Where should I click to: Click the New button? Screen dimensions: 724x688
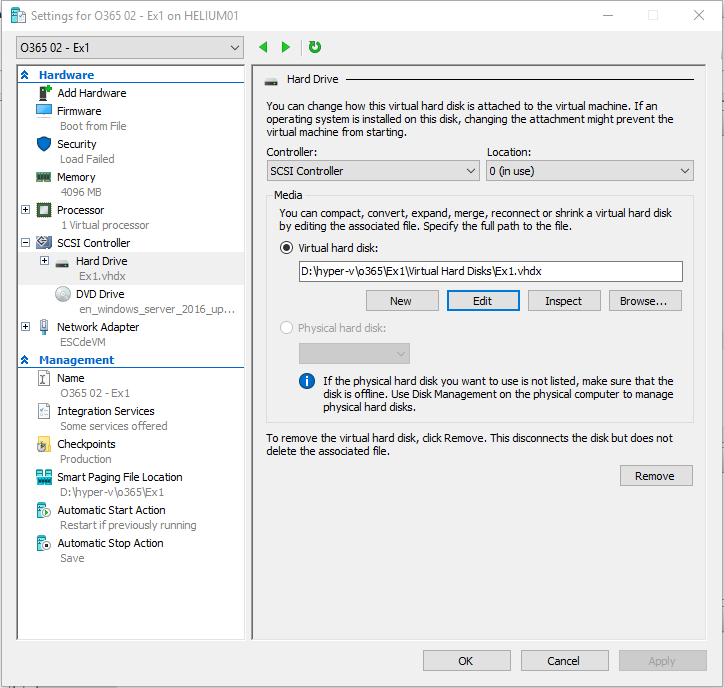tap(402, 301)
